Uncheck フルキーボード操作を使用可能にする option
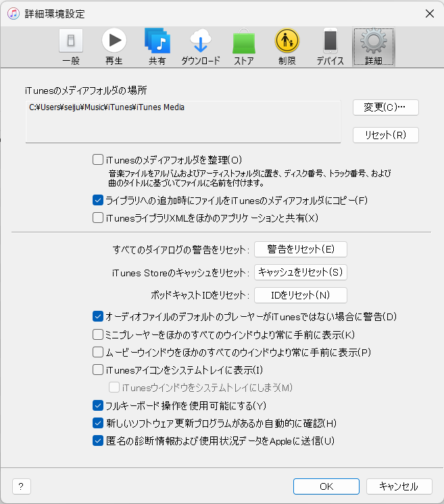This screenshot has height=504, width=444. click(x=98, y=405)
